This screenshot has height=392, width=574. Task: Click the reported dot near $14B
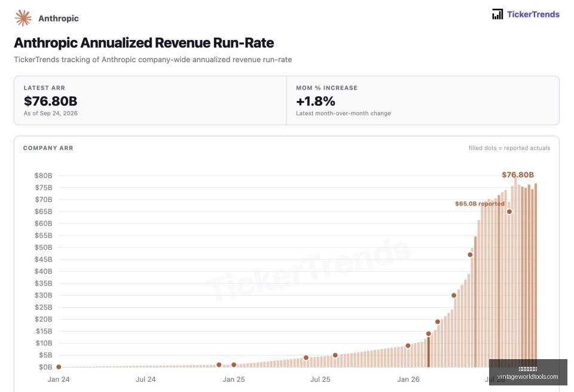coord(428,334)
